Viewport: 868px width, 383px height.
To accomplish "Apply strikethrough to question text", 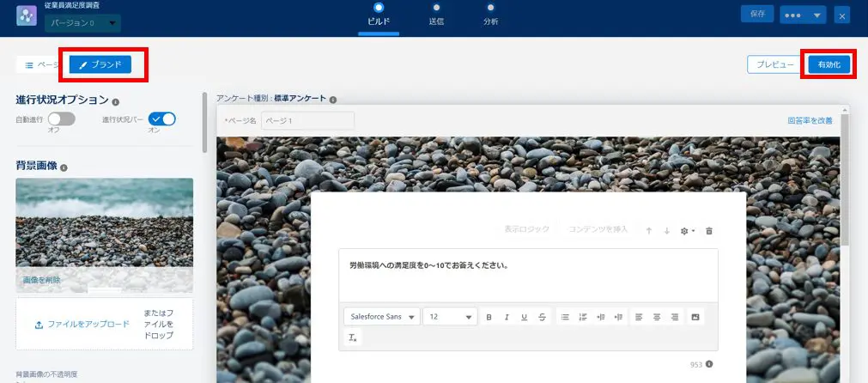I will coord(542,317).
